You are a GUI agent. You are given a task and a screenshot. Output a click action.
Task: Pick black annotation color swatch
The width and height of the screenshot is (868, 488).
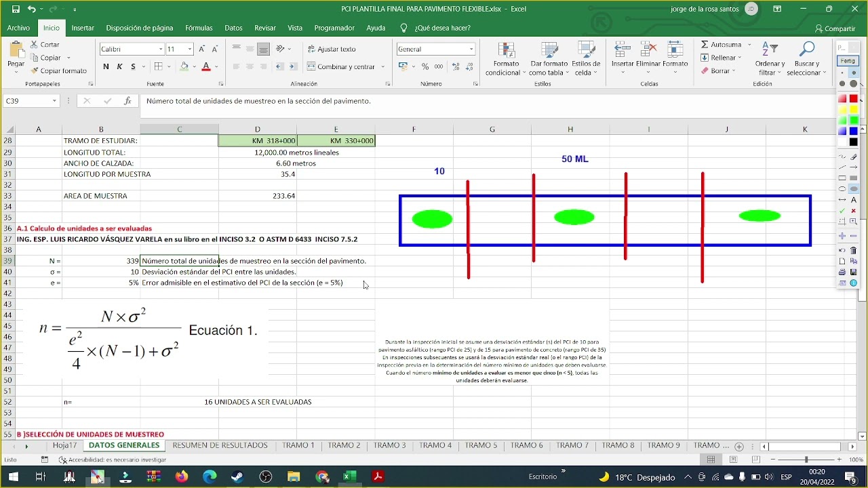coord(853,142)
